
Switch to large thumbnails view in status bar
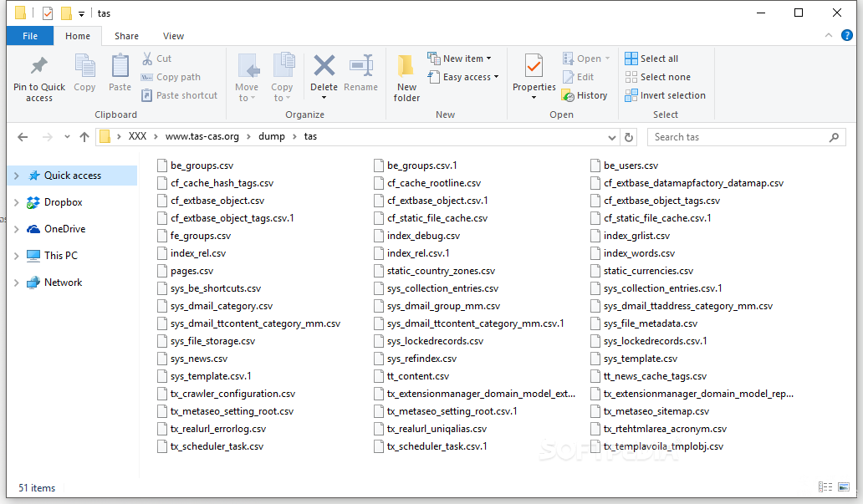pos(844,487)
